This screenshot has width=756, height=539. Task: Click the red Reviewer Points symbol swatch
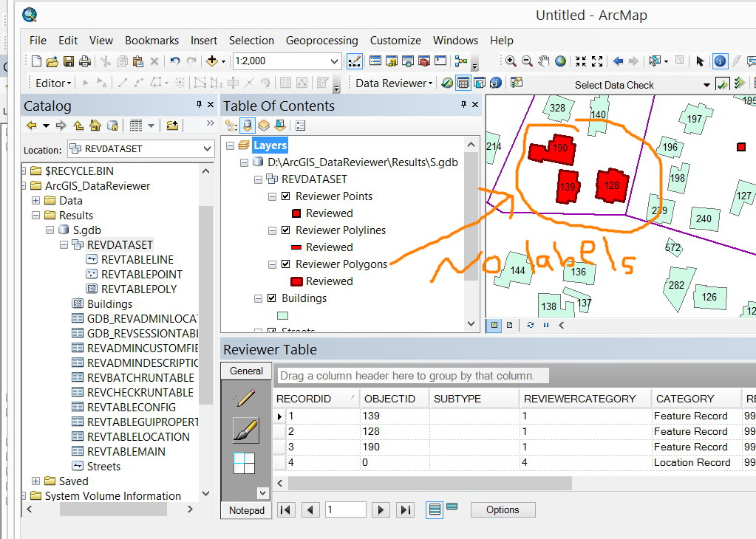[296, 213]
